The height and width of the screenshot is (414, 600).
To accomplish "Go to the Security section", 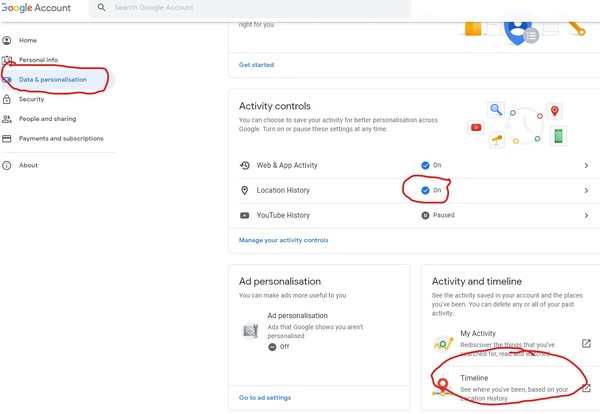I will point(31,99).
